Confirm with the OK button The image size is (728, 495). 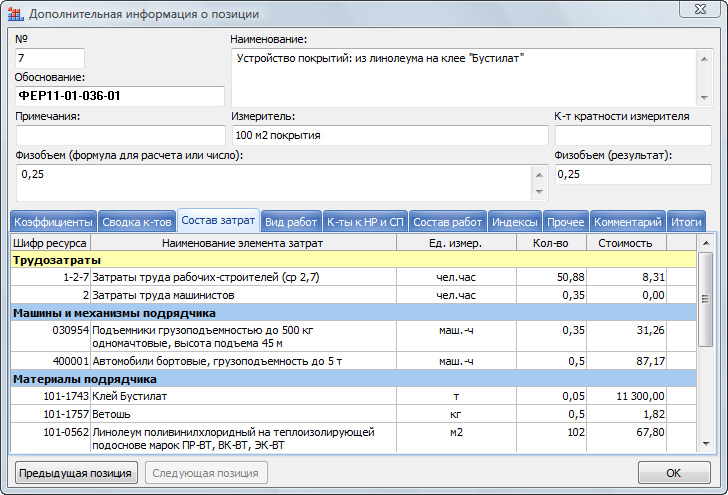click(x=673, y=473)
